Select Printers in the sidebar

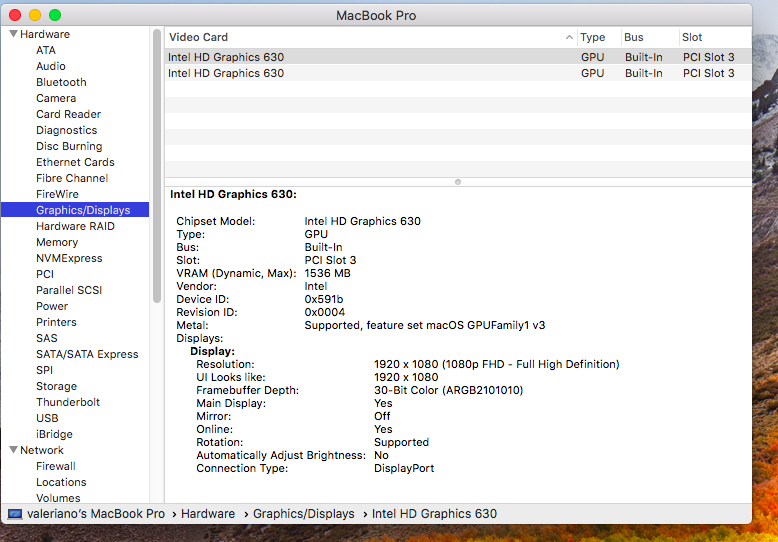click(56, 322)
